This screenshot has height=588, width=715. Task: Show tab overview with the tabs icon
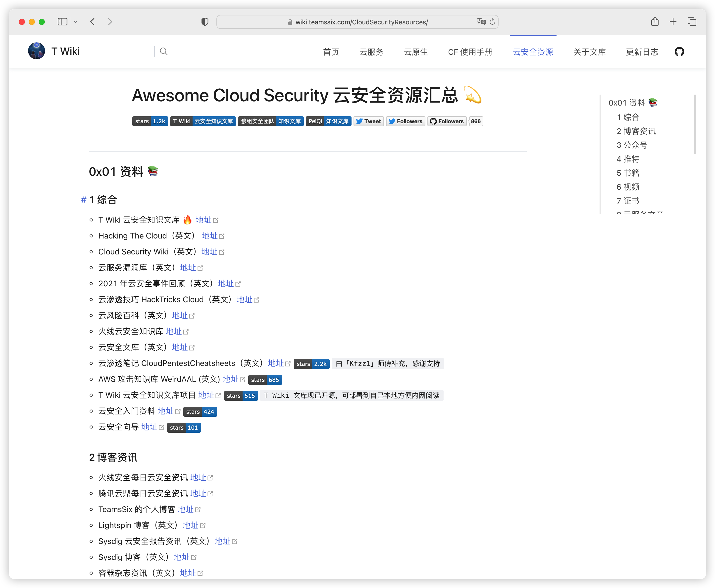(692, 22)
